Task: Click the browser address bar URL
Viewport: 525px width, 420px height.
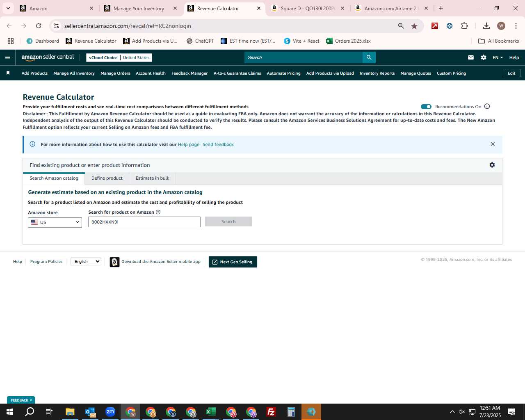Action: point(128,26)
